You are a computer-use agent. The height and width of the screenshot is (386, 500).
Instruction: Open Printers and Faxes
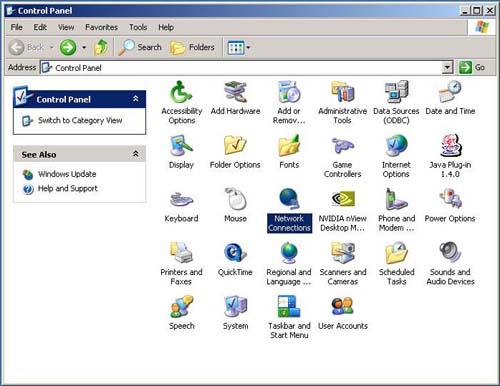(181, 264)
